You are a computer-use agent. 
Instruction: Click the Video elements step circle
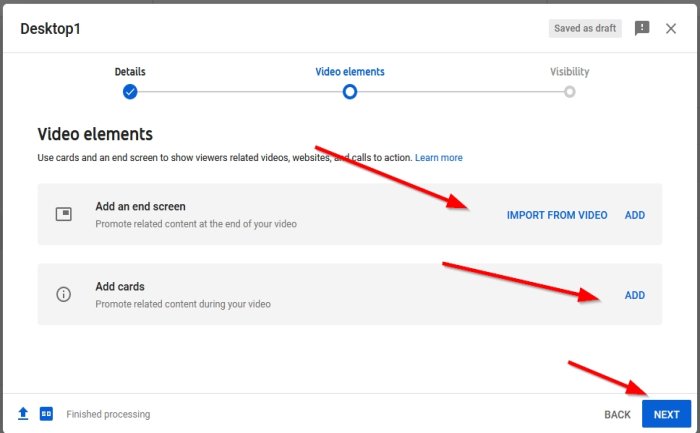(350, 92)
